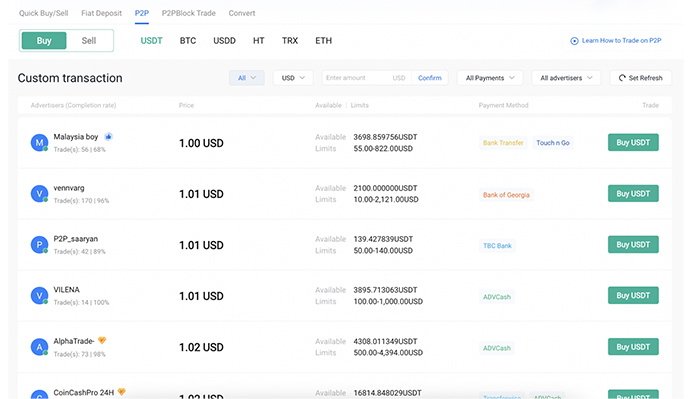
Task: Click the TBC Bank payment tag
Action: (x=497, y=246)
